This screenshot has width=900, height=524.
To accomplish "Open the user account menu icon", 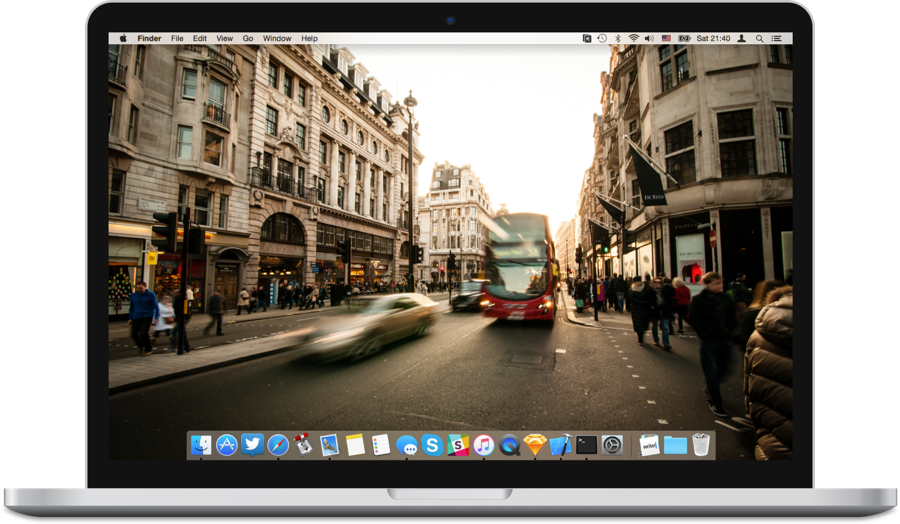I will point(742,38).
